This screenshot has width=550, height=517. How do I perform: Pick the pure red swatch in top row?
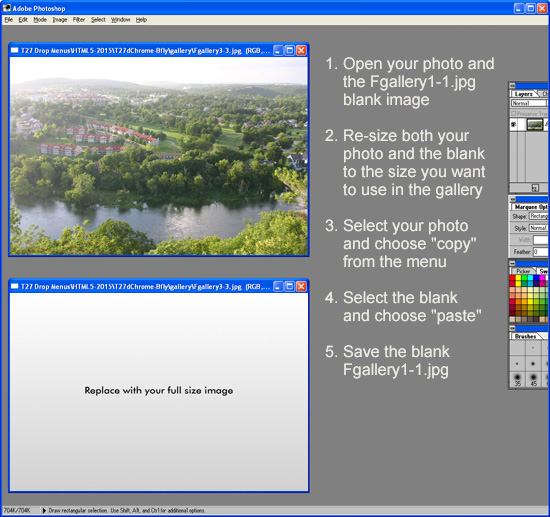pos(512,278)
